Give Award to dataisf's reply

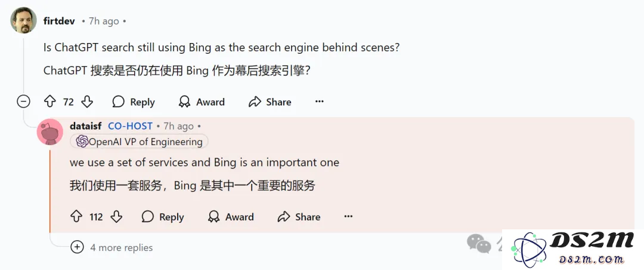point(231,216)
